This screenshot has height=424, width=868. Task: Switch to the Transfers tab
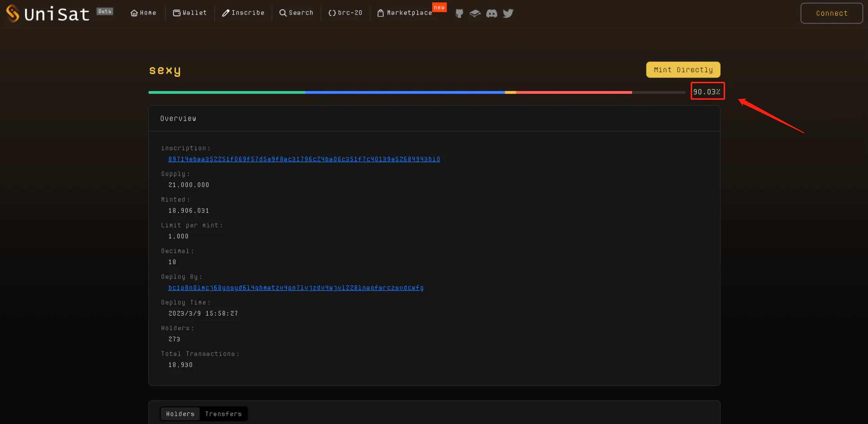pos(223,413)
